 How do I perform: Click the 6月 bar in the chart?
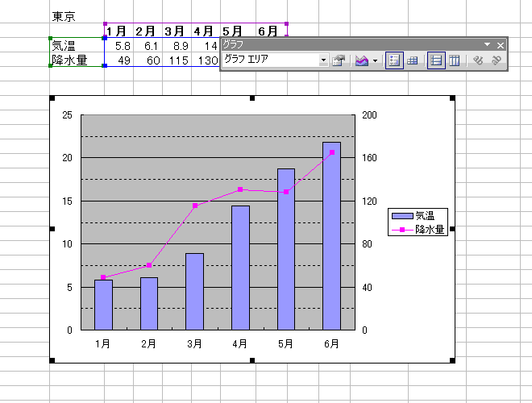click(x=331, y=236)
